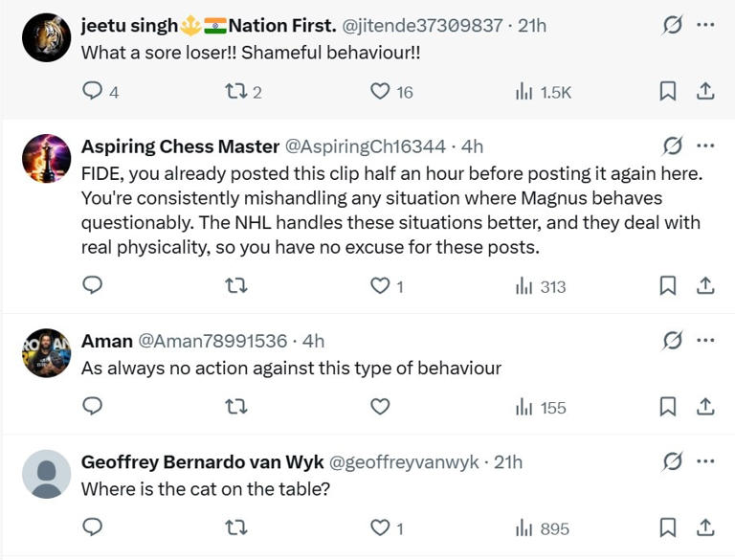Bookmark jeetu singh's tweet
Viewport: 735px width, 560px height.
point(668,92)
